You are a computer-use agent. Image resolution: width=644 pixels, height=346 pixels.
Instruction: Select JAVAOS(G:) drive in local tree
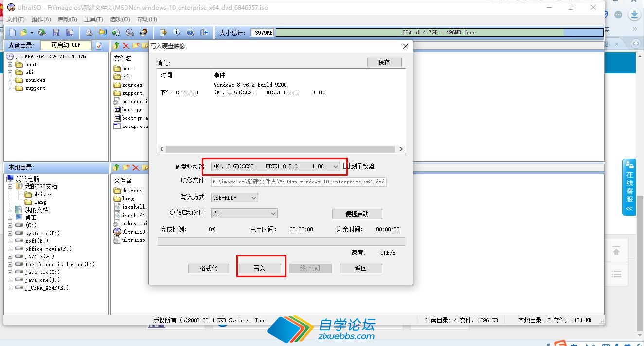click(39, 256)
